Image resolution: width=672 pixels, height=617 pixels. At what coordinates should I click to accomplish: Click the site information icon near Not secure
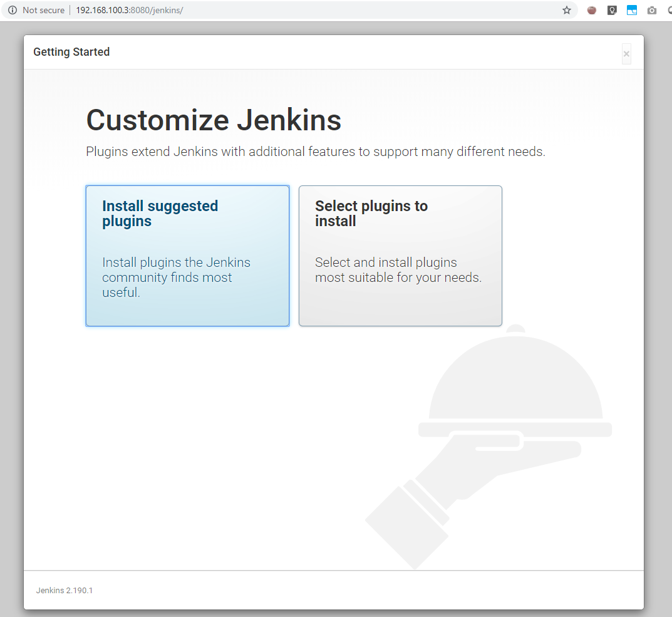coord(14,10)
